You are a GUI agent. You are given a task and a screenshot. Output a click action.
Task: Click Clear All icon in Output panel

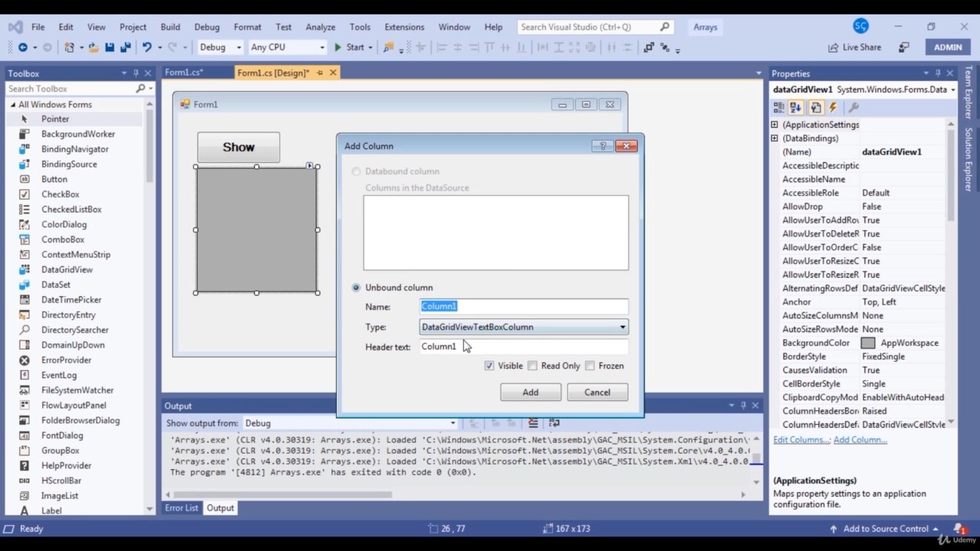(x=533, y=423)
